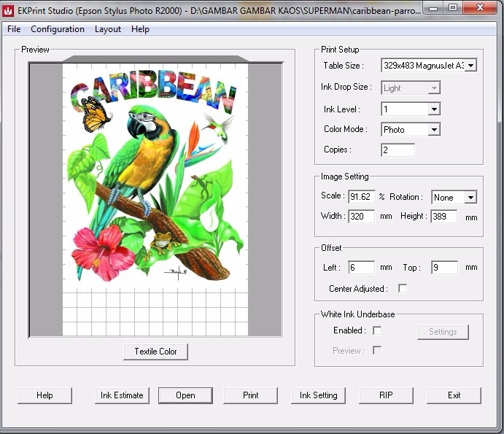
Task: Click the Ink Estimate button
Action: pos(122,395)
